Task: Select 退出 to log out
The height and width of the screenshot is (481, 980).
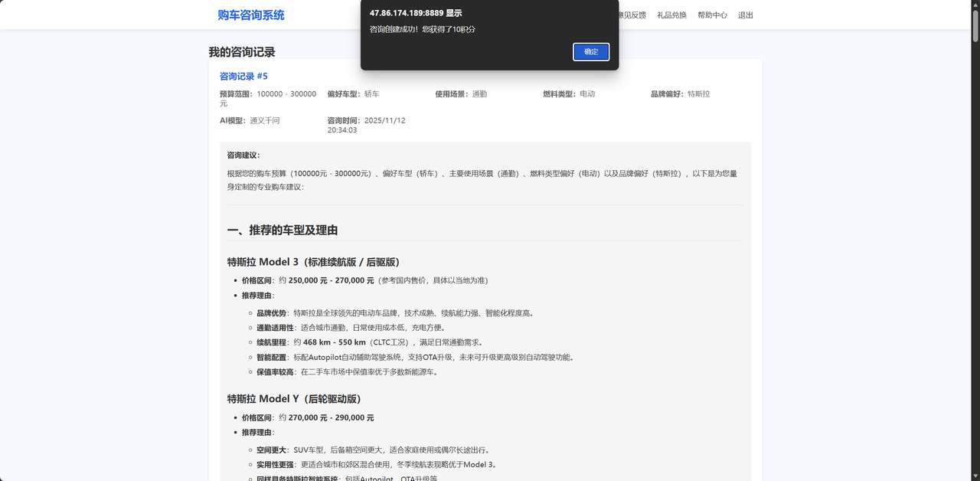Action: (x=746, y=15)
